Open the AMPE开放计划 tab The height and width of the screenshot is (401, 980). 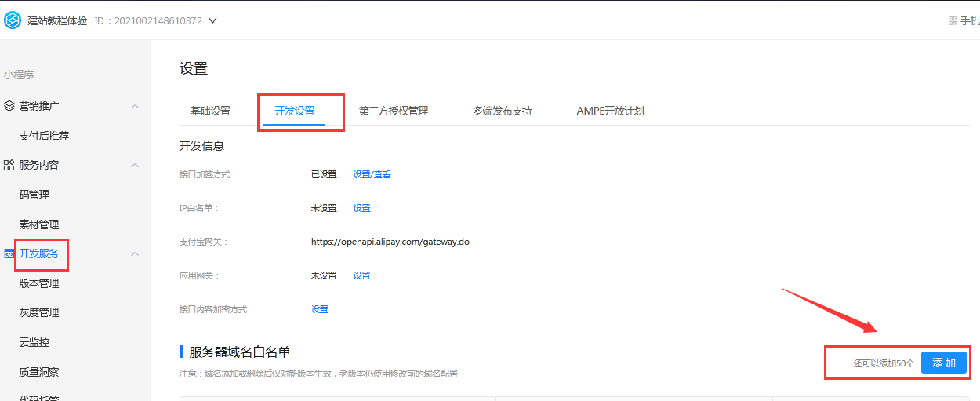click(610, 111)
